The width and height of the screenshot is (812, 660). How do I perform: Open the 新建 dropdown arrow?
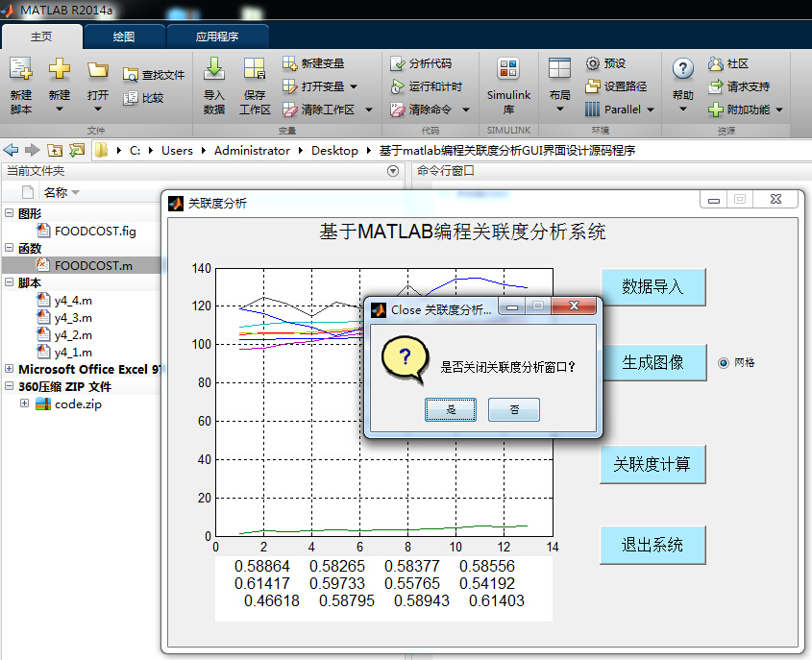click(x=59, y=109)
